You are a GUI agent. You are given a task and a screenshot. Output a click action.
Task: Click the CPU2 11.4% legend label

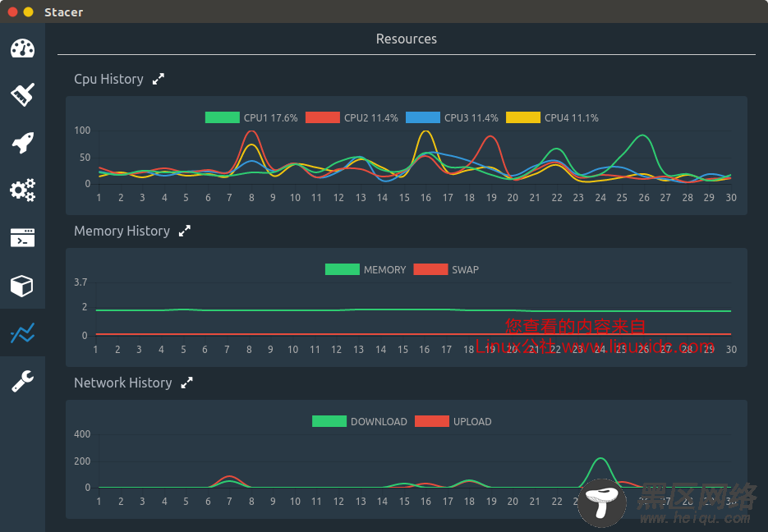(371, 118)
